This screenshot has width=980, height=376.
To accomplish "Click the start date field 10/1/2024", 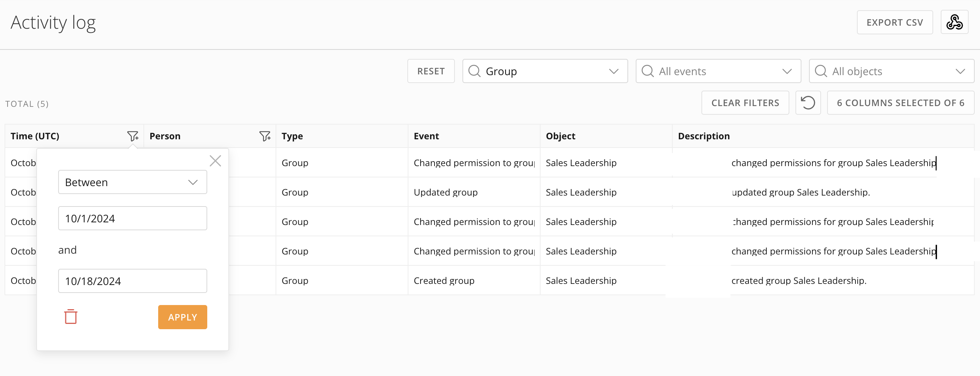I will pyautogui.click(x=133, y=219).
